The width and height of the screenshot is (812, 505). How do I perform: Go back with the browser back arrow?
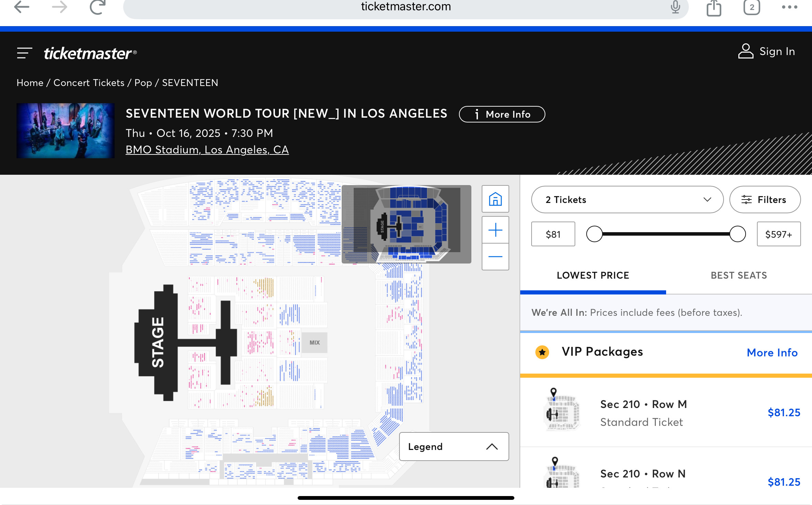[22, 7]
